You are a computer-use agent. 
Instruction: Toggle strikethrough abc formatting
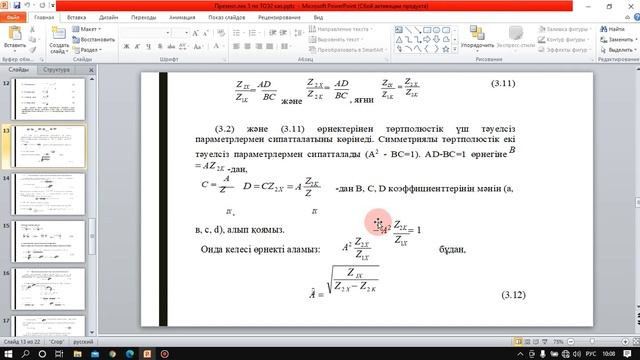(x=171, y=47)
